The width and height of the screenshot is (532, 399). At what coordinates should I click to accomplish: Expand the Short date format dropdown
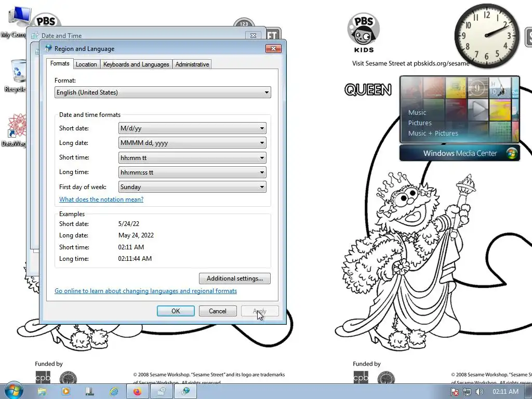(192, 128)
